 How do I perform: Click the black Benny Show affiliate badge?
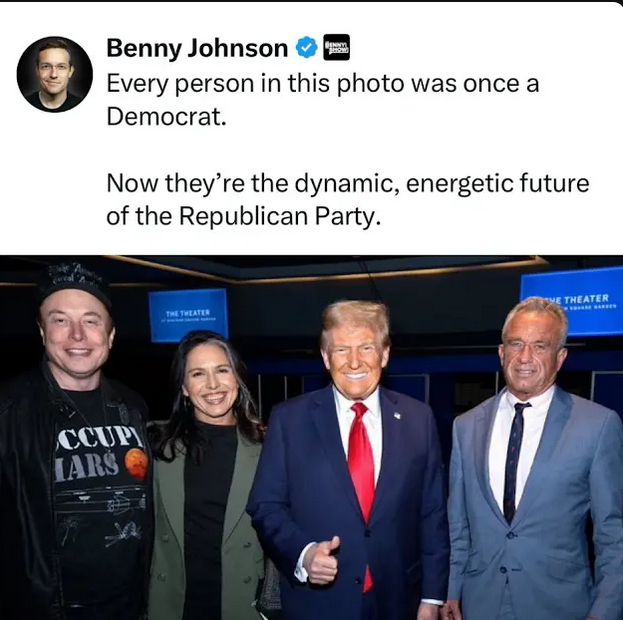[x=337, y=47]
